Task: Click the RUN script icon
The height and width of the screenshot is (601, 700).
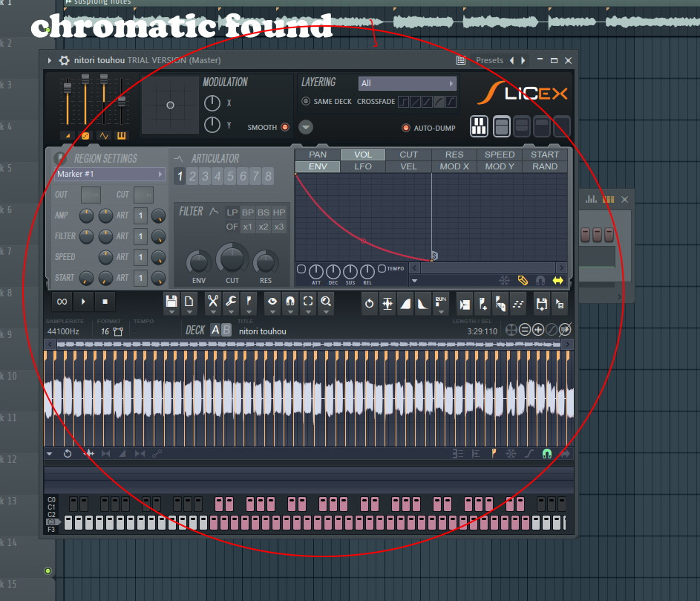Action: point(440,302)
